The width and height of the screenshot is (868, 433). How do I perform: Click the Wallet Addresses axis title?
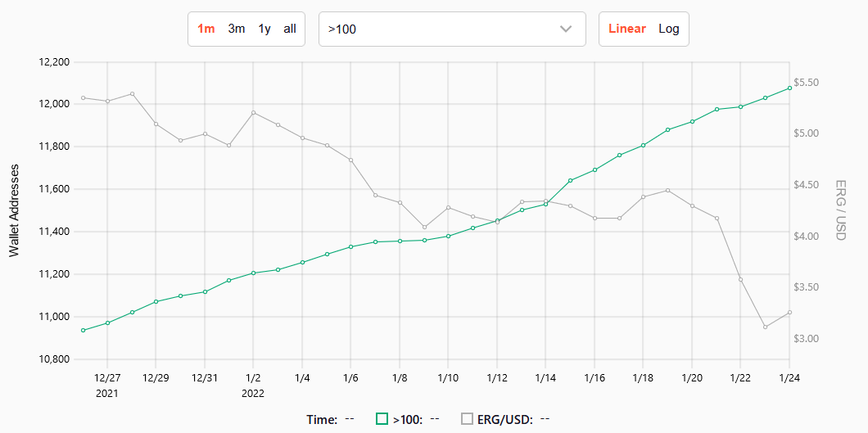click(x=15, y=210)
